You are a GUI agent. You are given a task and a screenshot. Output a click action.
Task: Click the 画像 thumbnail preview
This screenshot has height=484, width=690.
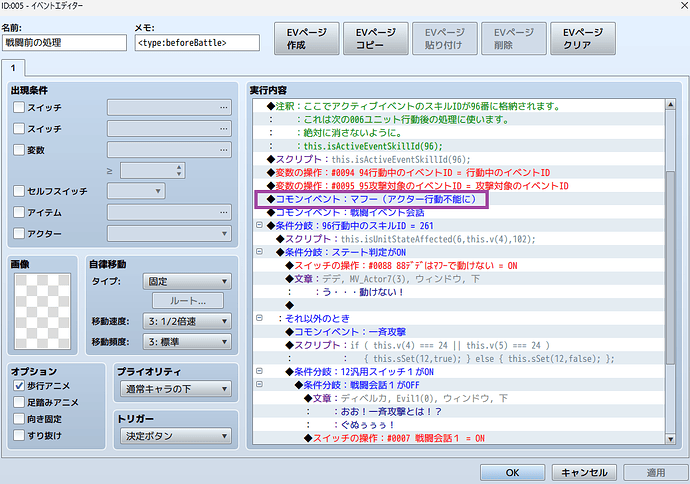pyautogui.click(x=42, y=312)
